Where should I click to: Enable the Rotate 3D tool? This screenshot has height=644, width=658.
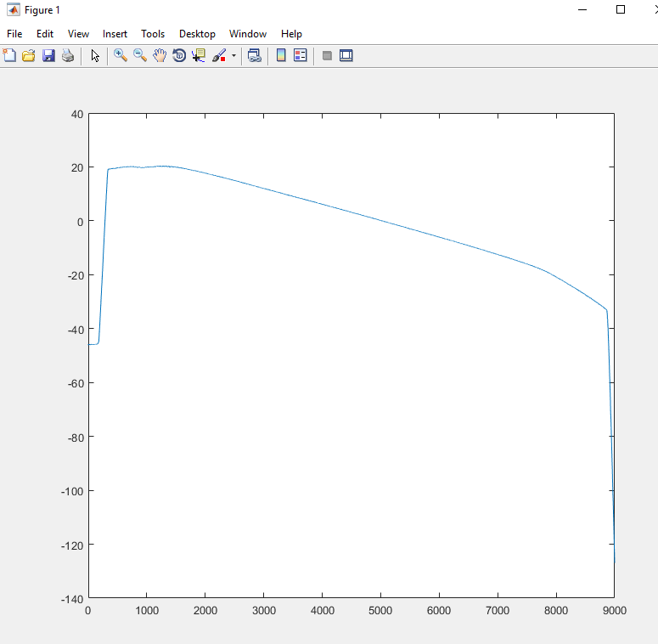[x=179, y=56]
